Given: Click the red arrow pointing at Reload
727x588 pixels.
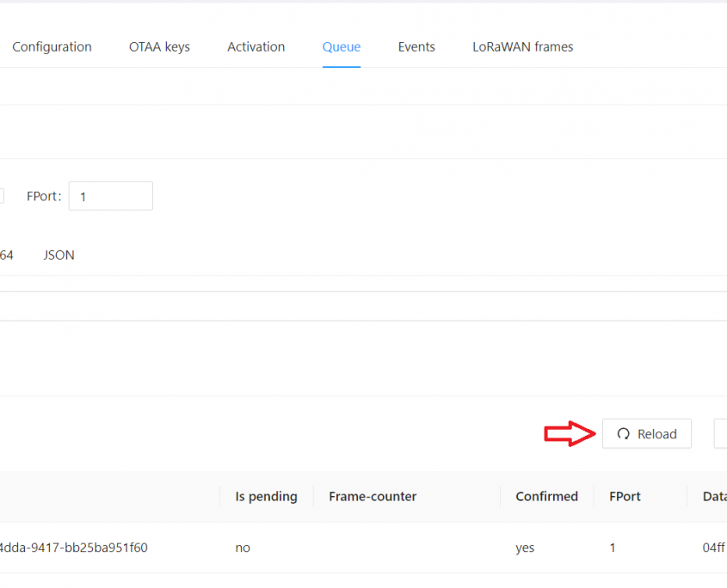Looking at the screenshot, I should tap(570, 434).
